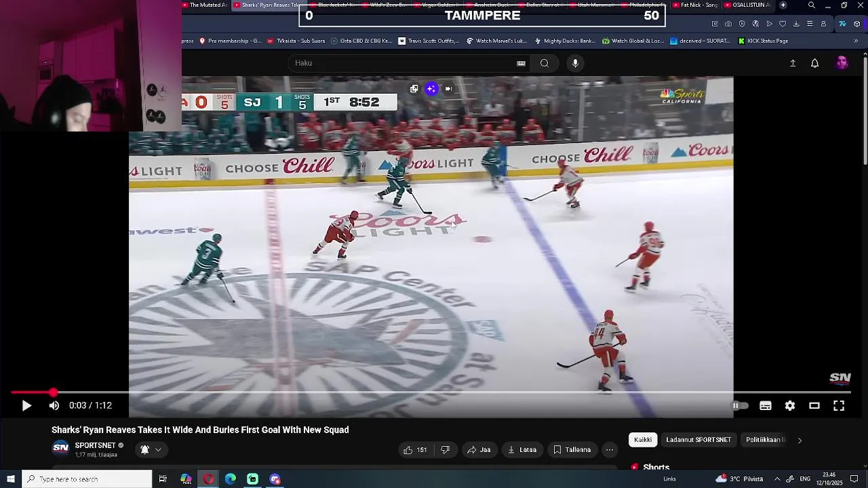The width and height of the screenshot is (868, 488).
Task: Click the purple sparkle overlay icon
Action: pyautogui.click(x=431, y=89)
